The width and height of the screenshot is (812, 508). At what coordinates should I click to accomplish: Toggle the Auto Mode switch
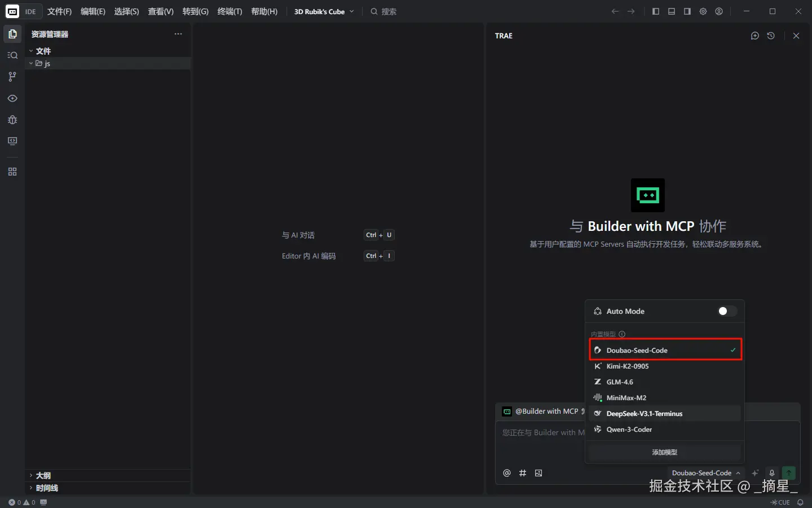point(727,311)
